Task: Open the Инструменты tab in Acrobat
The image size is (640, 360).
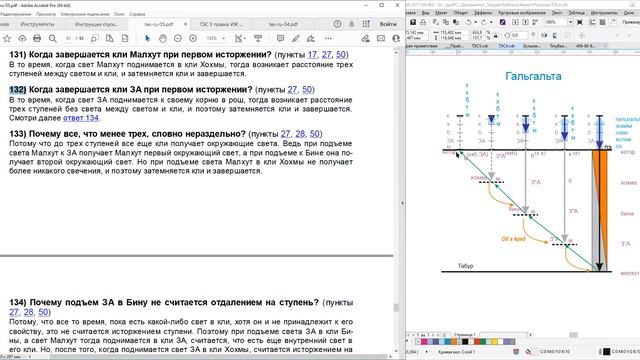Action: [37, 24]
